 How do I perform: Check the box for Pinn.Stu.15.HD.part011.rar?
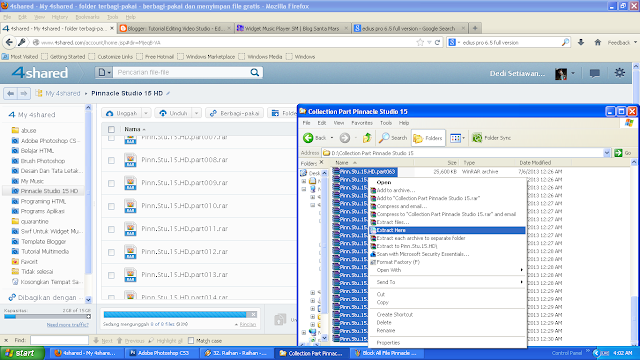111,229
